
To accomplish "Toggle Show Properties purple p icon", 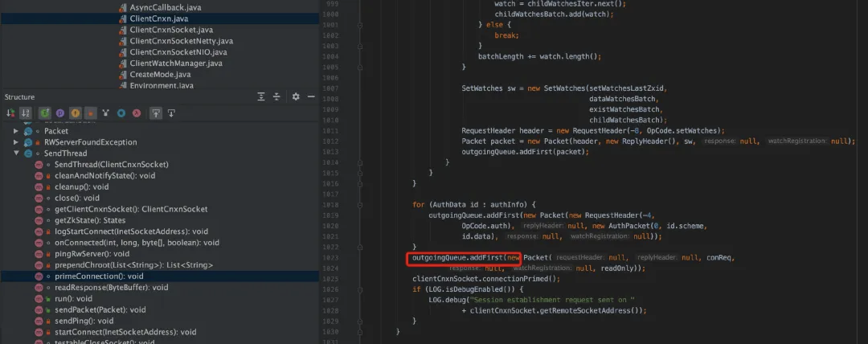I will [x=59, y=113].
